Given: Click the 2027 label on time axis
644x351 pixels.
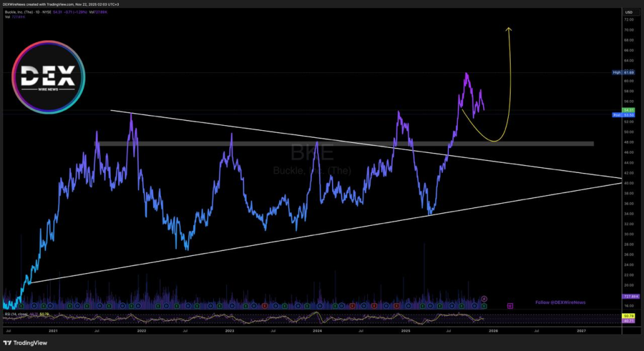Looking at the screenshot, I should click(x=581, y=330).
